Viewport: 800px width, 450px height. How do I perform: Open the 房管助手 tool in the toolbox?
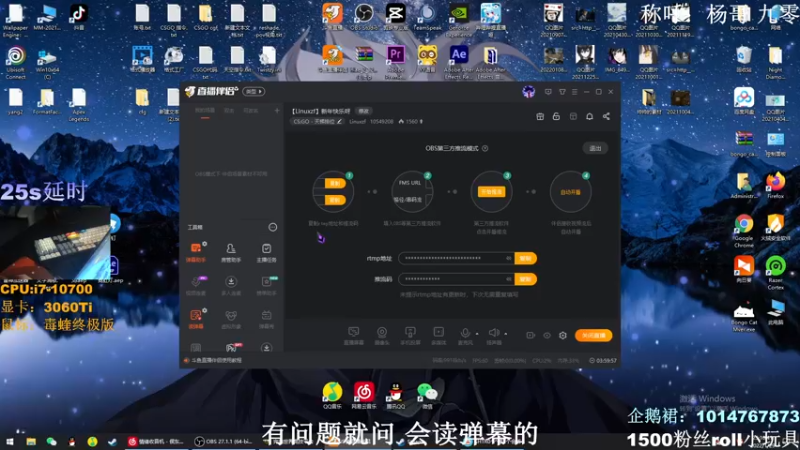click(x=231, y=252)
